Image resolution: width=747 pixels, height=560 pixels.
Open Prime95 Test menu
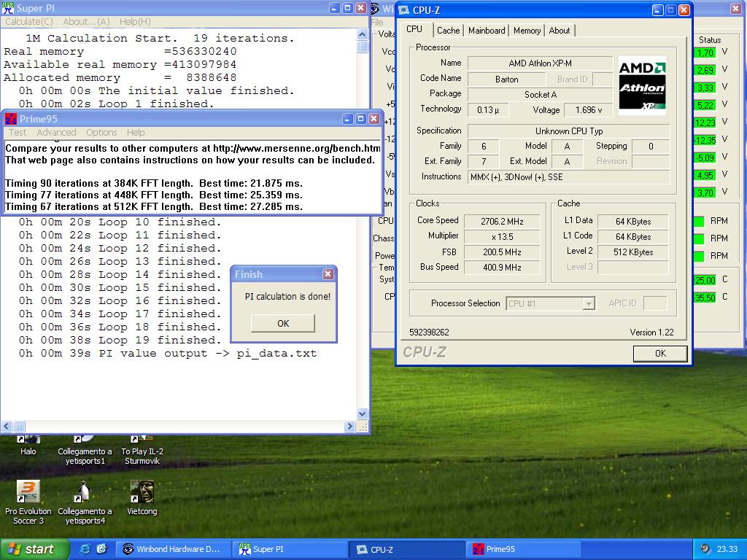18,133
